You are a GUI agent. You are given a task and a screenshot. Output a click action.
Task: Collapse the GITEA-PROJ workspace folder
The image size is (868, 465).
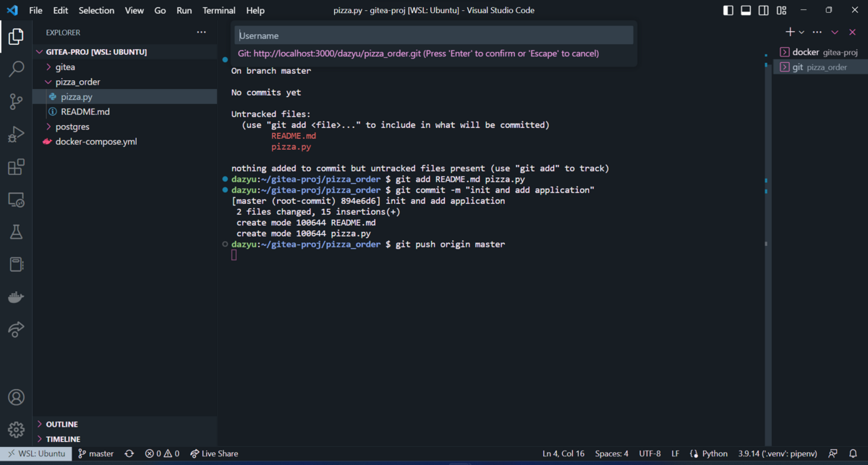[x=125, y=52]
